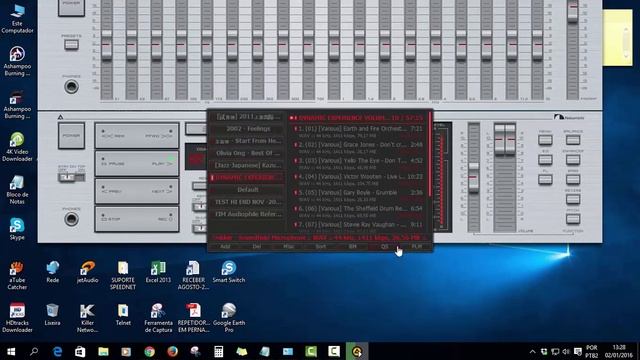Image resolution: width=640 pixels, height=360 pixels.
Task: Click the REC record button
Action: pos(158,219)
